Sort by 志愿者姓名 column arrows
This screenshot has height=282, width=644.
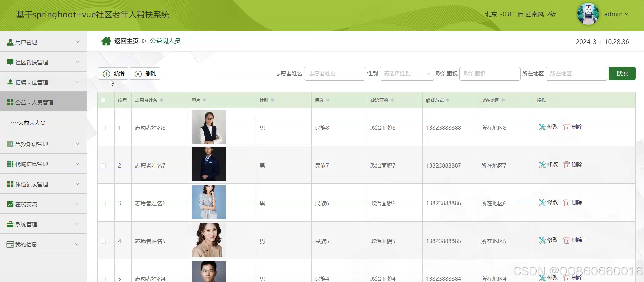tap(161, 100)
